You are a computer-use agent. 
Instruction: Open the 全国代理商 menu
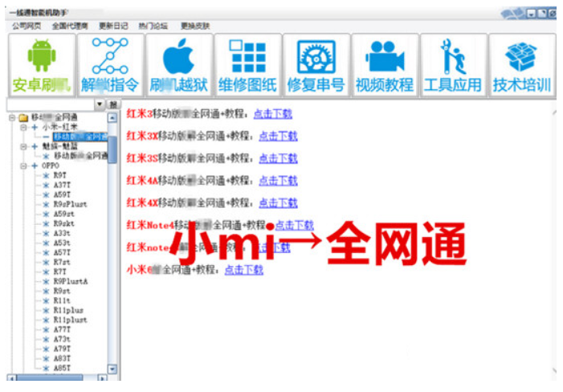coord(70,26)
